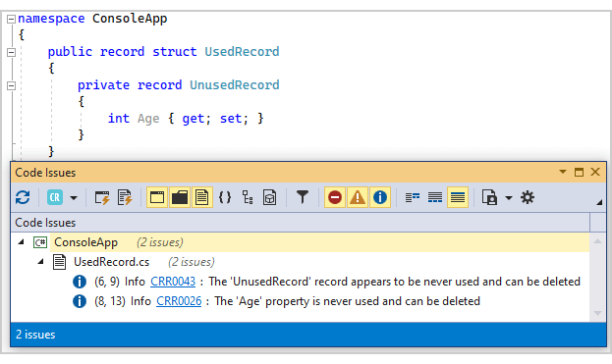Switch to dotted lines layout icon
The height and width of the screenshot is (364, 612).
(x=435, y=197)
